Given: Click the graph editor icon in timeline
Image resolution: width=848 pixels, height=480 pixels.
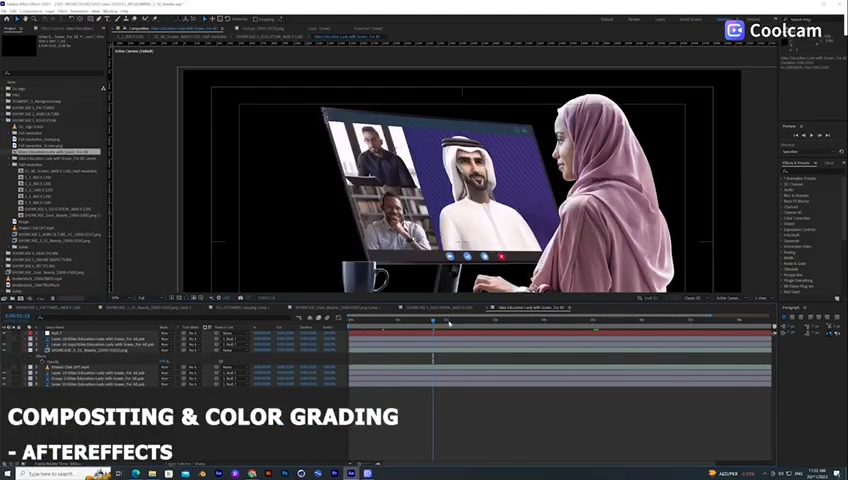Looking at the screenshot, I should pos(339,318).
